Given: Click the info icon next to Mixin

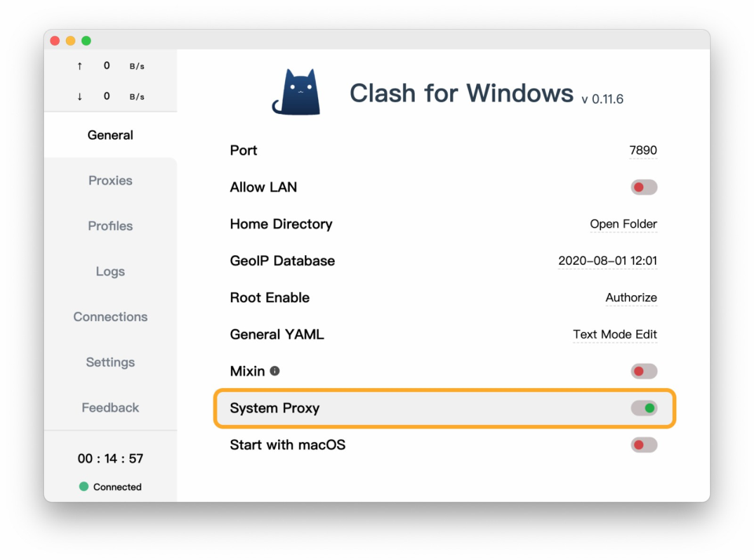Looking at the screenshot, I should click(276, 371).
